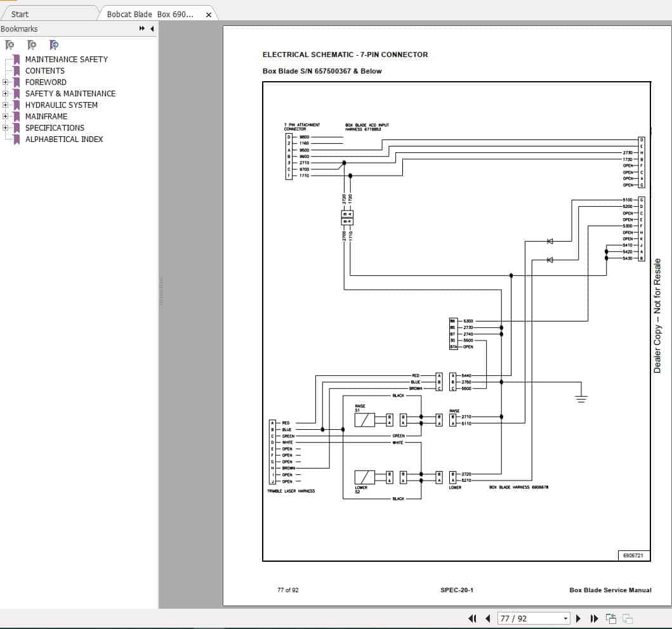Jump to the last page
This screenshot has height=629, width=672.
point(594,618)
